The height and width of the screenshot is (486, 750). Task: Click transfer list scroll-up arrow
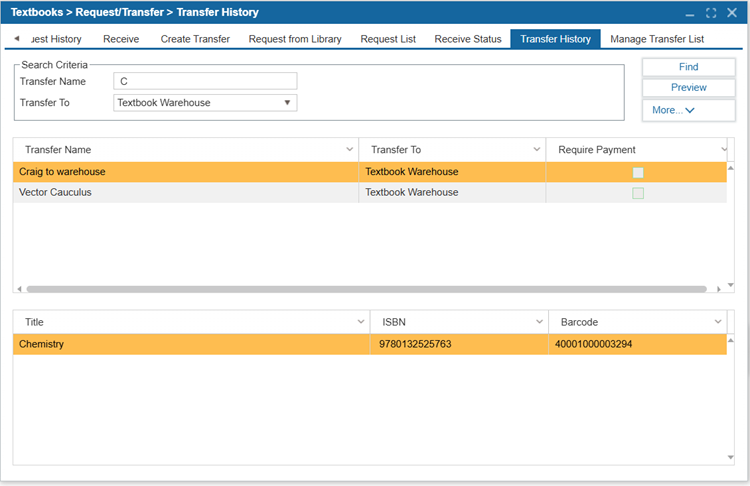[730, 168]
